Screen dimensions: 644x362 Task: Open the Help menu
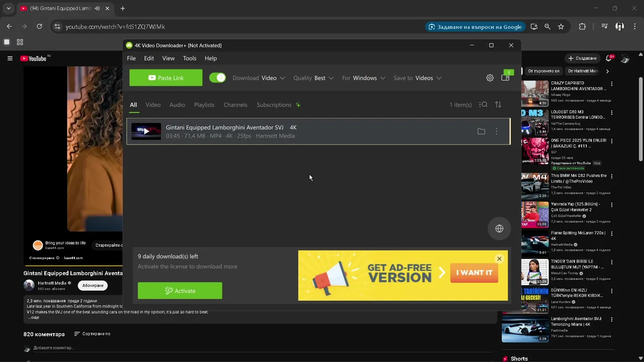pyautogui.click(x=211, y=58)
